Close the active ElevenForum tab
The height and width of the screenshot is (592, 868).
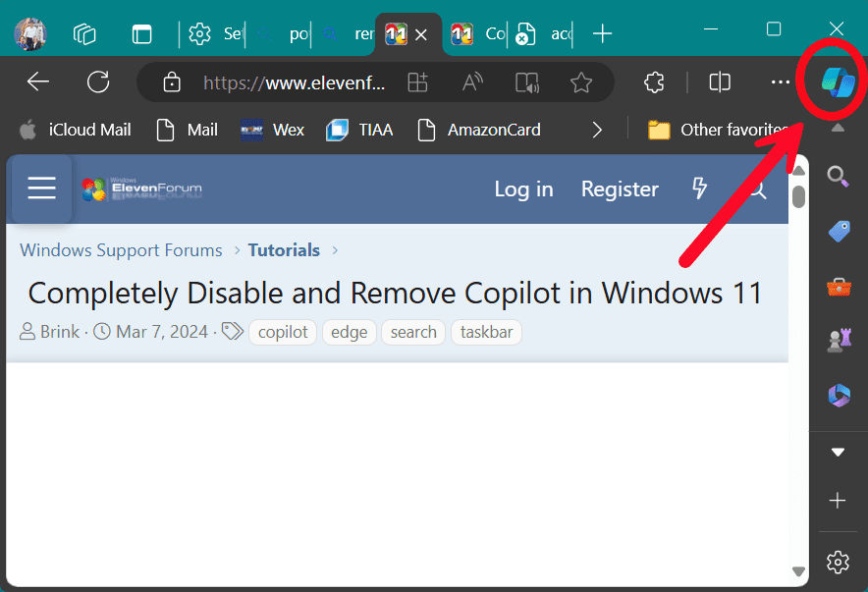point(421,35)
